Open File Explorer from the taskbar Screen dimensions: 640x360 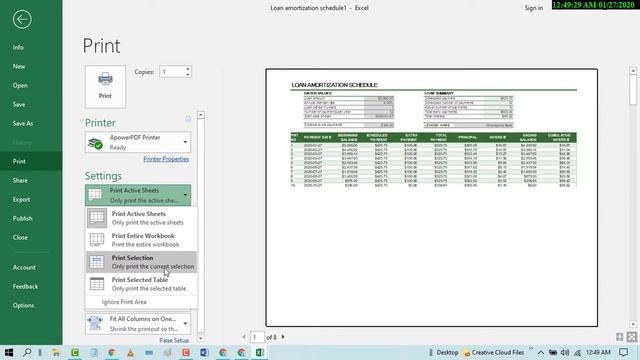[56, 352]
